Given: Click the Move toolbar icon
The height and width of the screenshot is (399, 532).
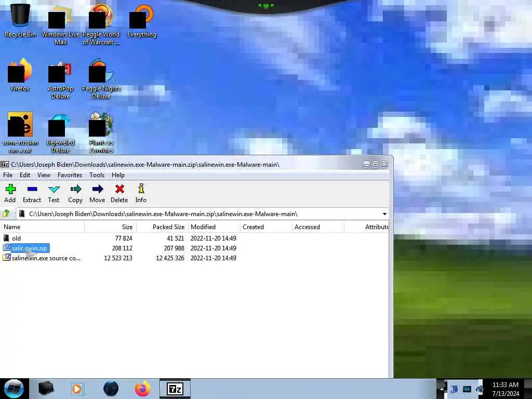Looking at the screenshot, I should (97, 193).
